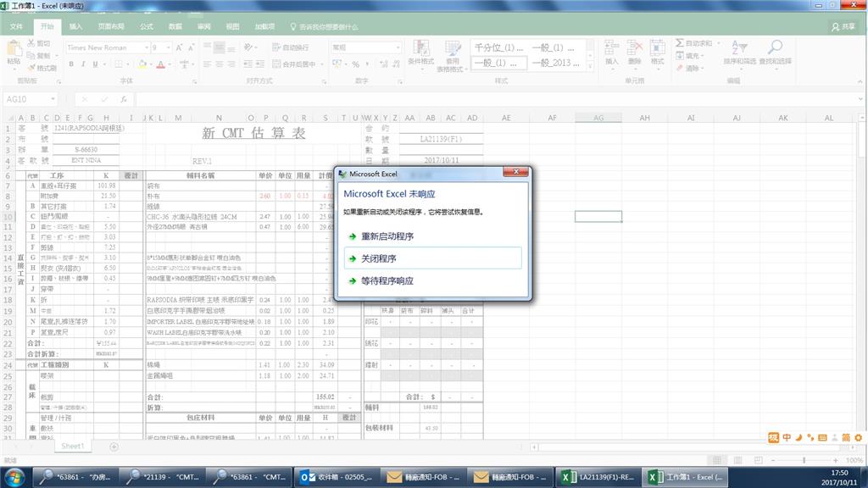Toggle align text right
Viewport: 868px width, 488px height.
point(231,64)
